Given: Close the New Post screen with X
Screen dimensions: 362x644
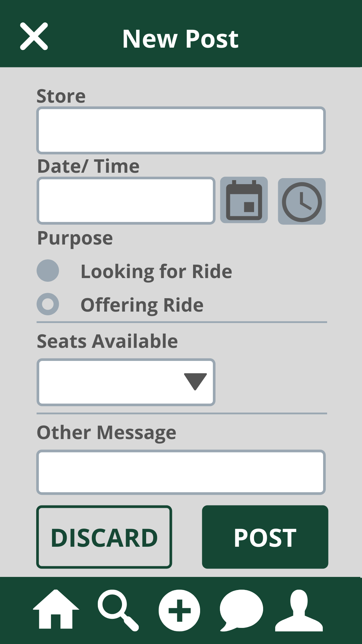Looking at the screenshot, I should tap(34, 37).
